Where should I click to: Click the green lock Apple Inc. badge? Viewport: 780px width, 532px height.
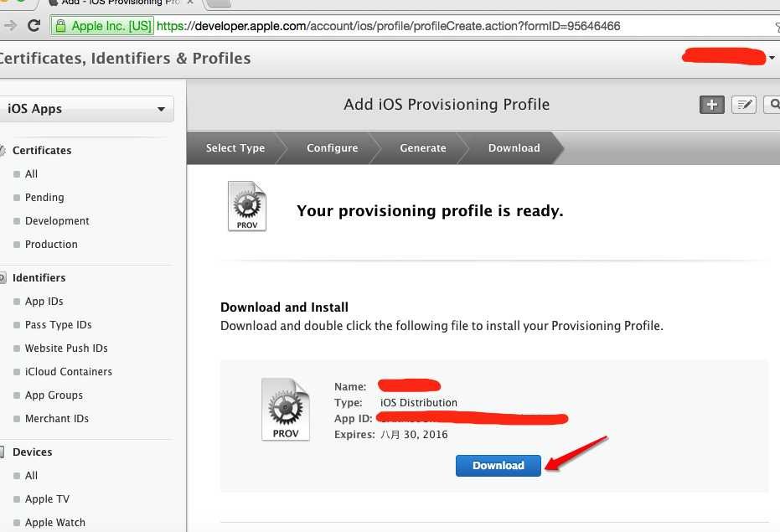click(x=102, y=26)
